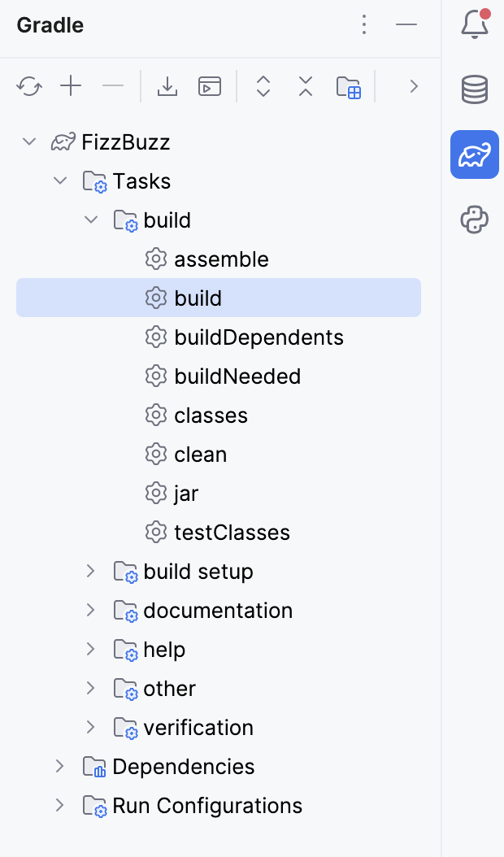Collapse the FizzBuzz project root
The width and height of the screenshot is (504, 857).
point(29,141)
